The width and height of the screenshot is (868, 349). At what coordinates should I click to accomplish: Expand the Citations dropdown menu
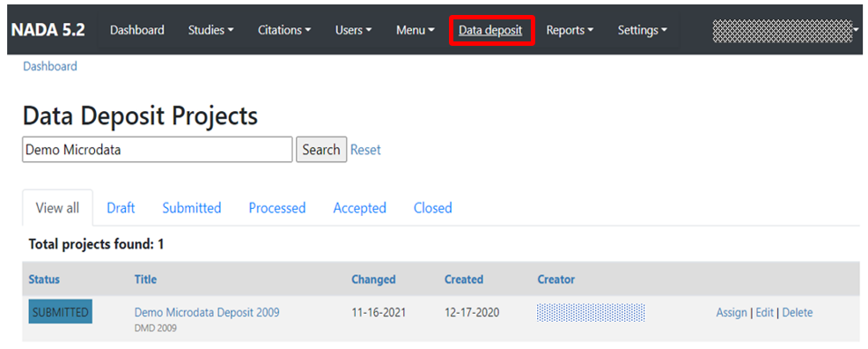(284, 31)
